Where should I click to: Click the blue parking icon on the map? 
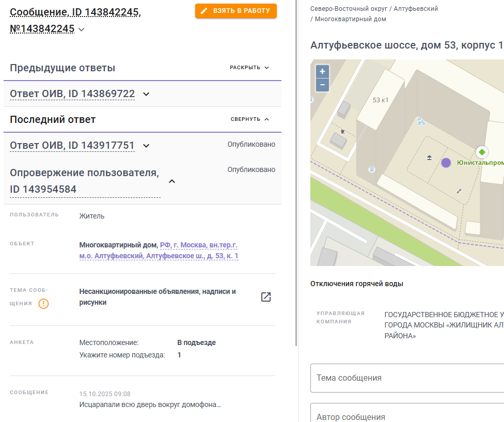pyautogui.click(x=372, y=169)
